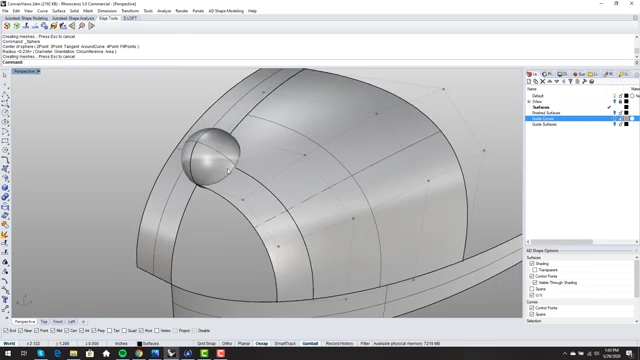
Task: Click the right-pointing triangle toolbar icon
Action: coord(91,26)
